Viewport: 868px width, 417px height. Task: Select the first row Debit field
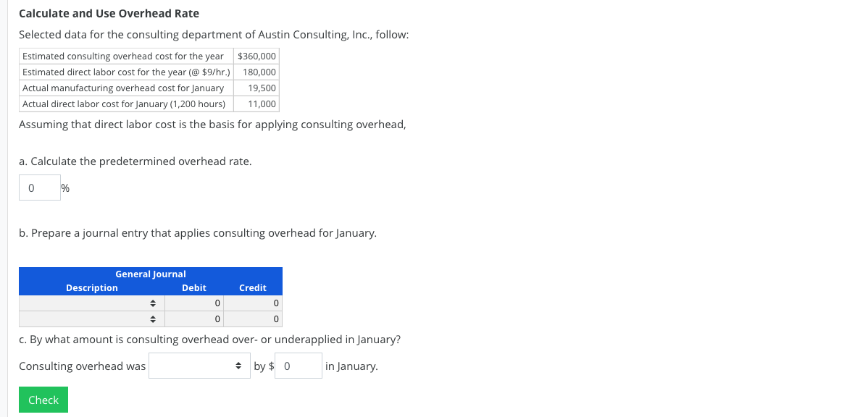pyautogui.click(x=194, y=303)
